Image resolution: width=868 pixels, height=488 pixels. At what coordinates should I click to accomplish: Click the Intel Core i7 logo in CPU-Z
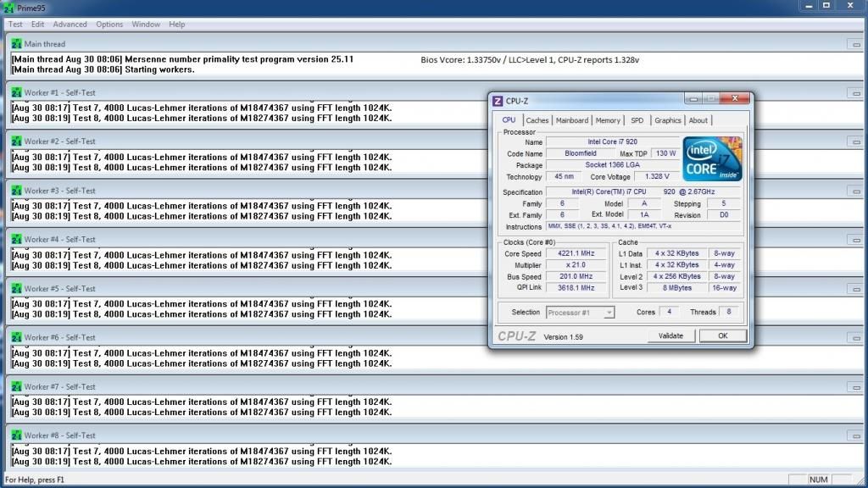[x=712, y=159]
